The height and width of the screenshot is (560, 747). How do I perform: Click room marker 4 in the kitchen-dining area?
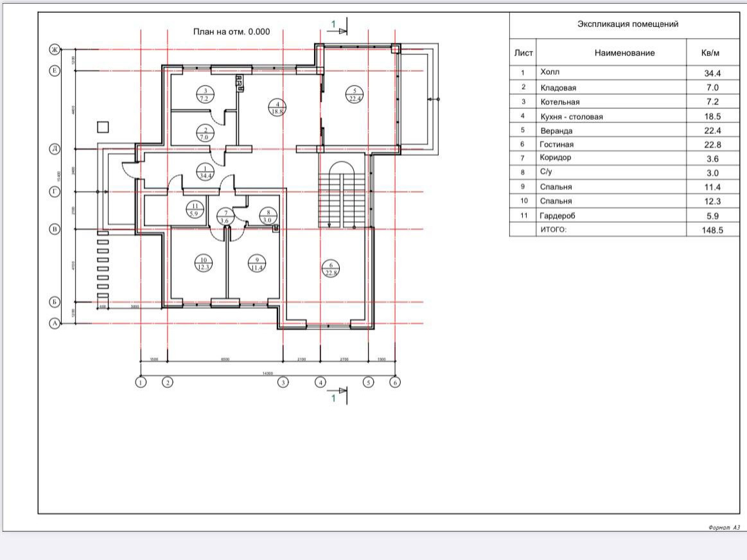[277, 107]
